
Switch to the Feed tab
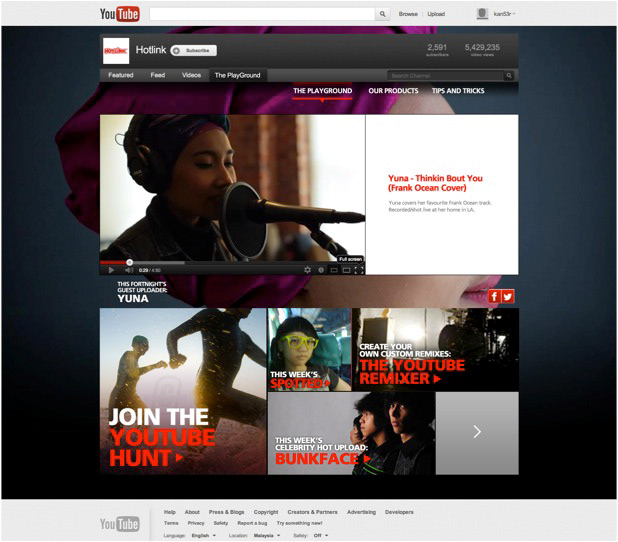point(158,75)
